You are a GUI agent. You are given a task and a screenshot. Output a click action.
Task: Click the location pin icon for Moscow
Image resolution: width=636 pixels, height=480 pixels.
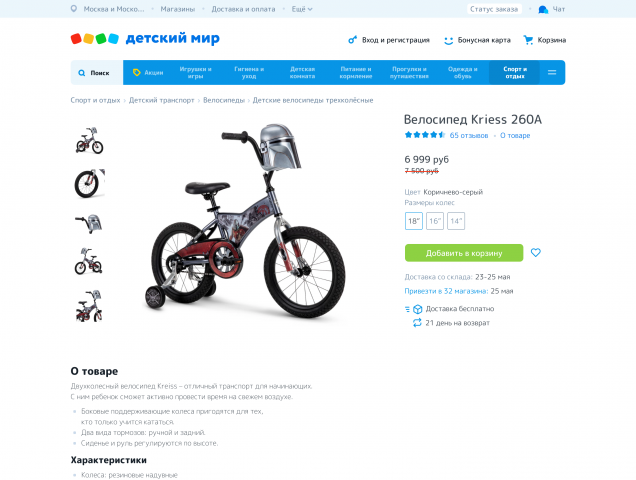point(74,9)
